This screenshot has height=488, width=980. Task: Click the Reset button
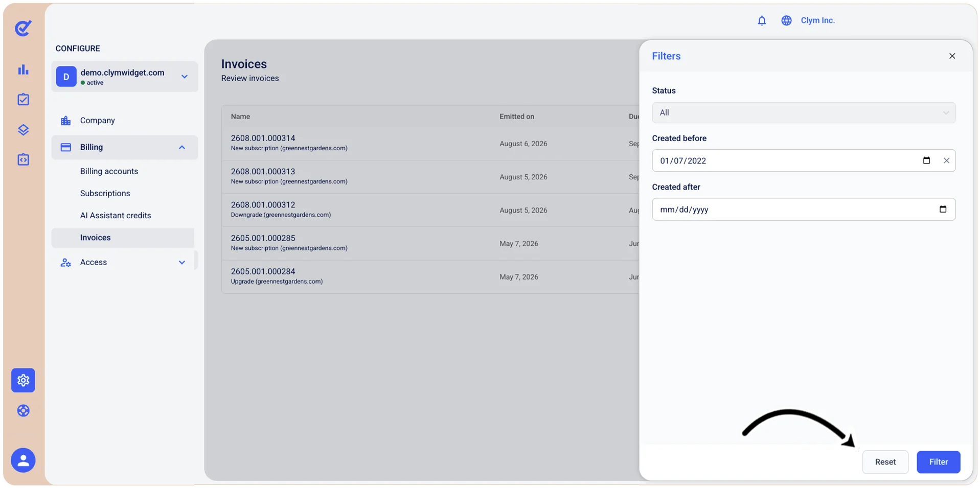point(885,462)
